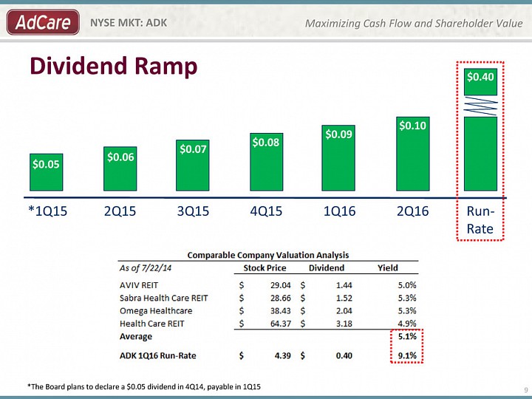Click the '1Q16' axis label
532x399 pixels.
[x=339, y=211]
